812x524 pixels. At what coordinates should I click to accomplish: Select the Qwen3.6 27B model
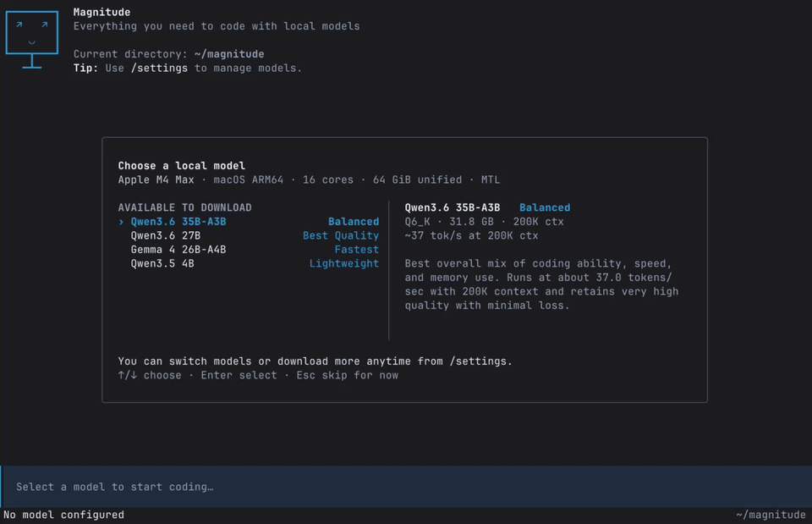click(x=249, y=236)
